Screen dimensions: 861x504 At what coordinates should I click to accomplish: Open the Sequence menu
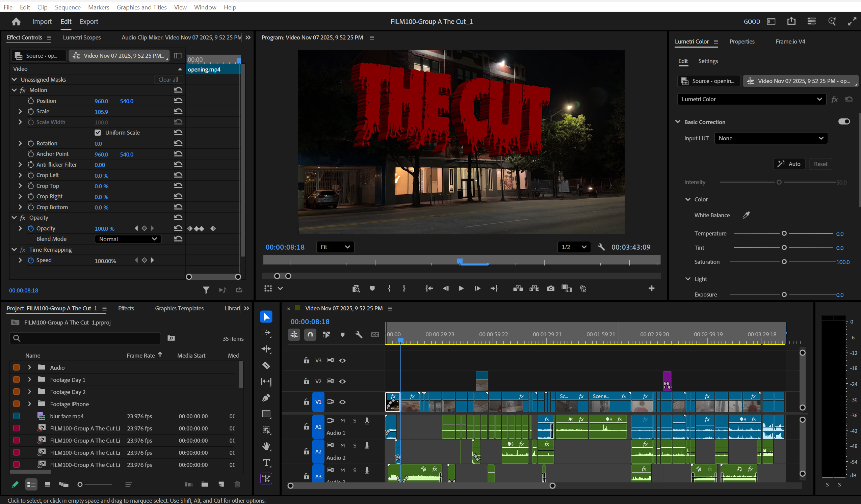point(68,7)
